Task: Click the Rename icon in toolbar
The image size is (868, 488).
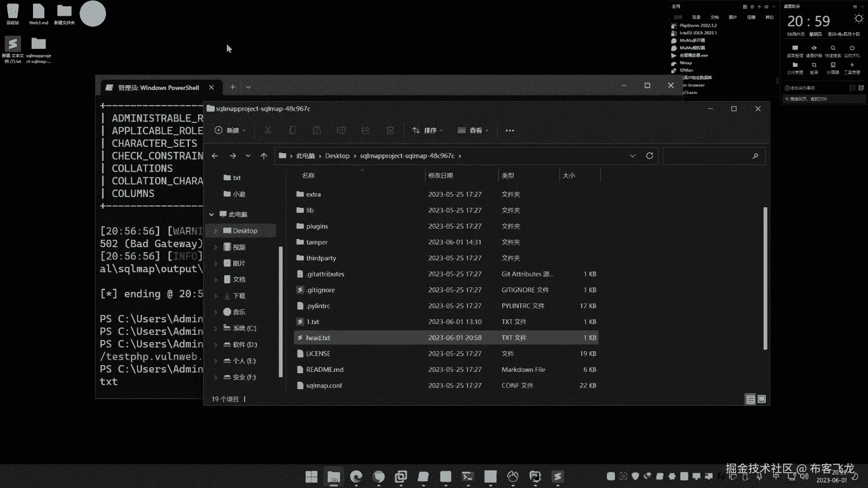Action: 341,131
